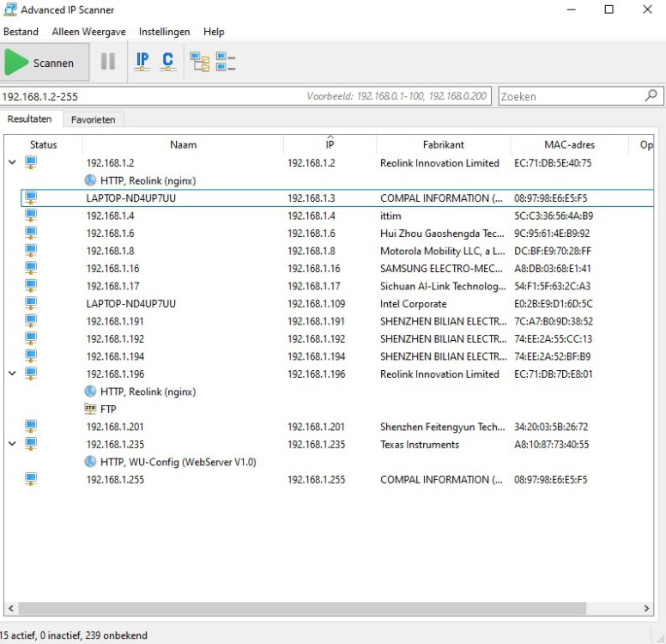
Task: Switch to the Favorieten tab
Action: point(93,119)
